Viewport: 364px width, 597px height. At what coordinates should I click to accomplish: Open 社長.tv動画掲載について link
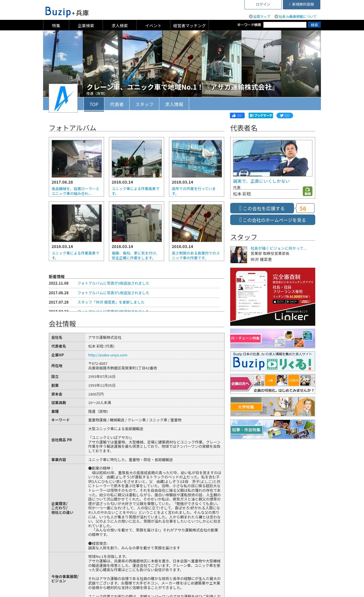(x=295, y=17)
